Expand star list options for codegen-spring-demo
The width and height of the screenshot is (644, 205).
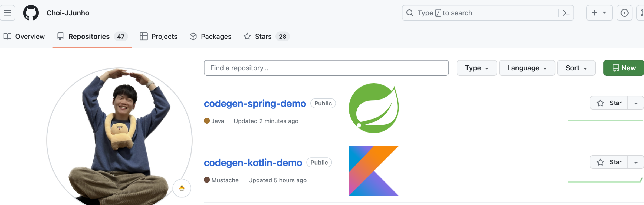coord(636,103)
